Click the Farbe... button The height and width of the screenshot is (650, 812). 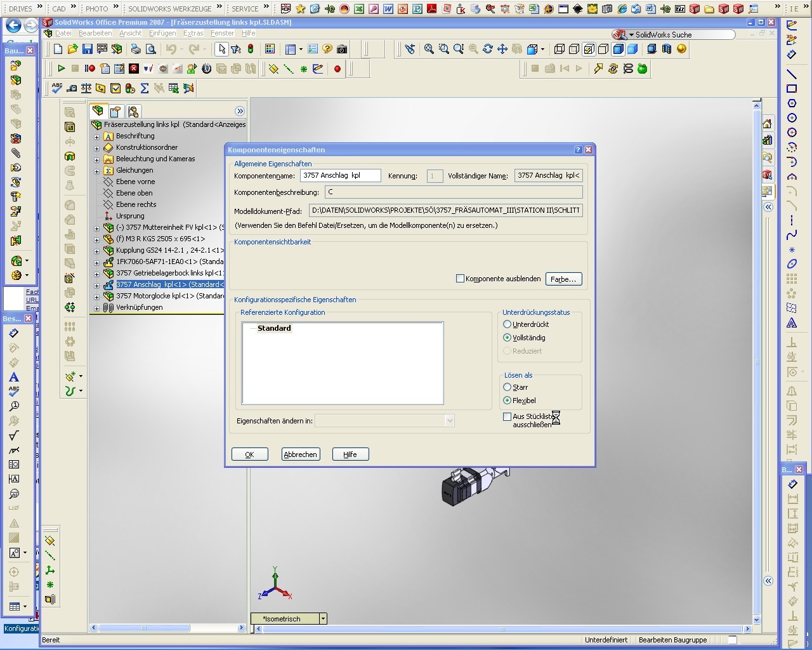(x=563, y=279)
